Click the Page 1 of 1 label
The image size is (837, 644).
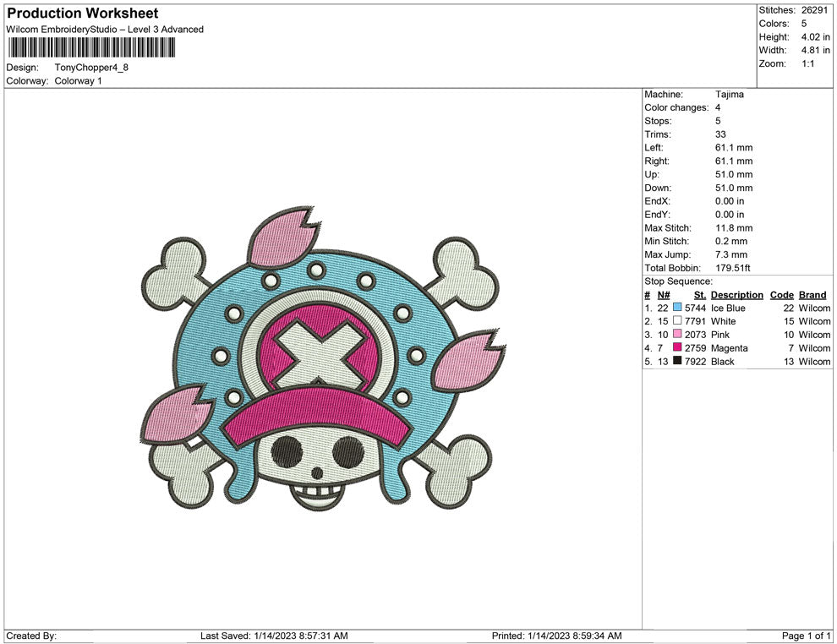point(805,636)
